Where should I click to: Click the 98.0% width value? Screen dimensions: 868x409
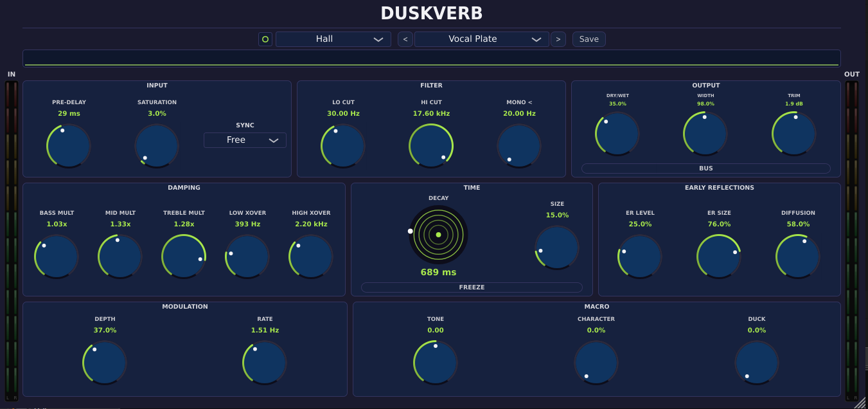[705, 104]
